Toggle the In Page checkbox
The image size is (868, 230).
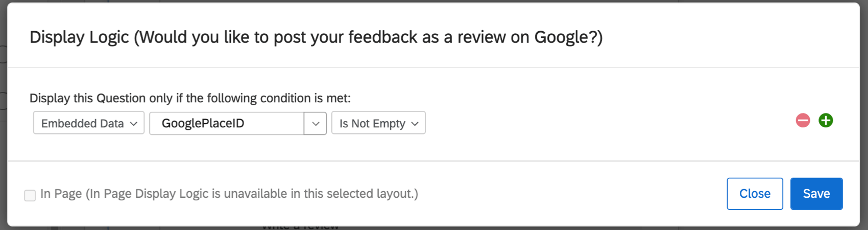pos(30,195)
